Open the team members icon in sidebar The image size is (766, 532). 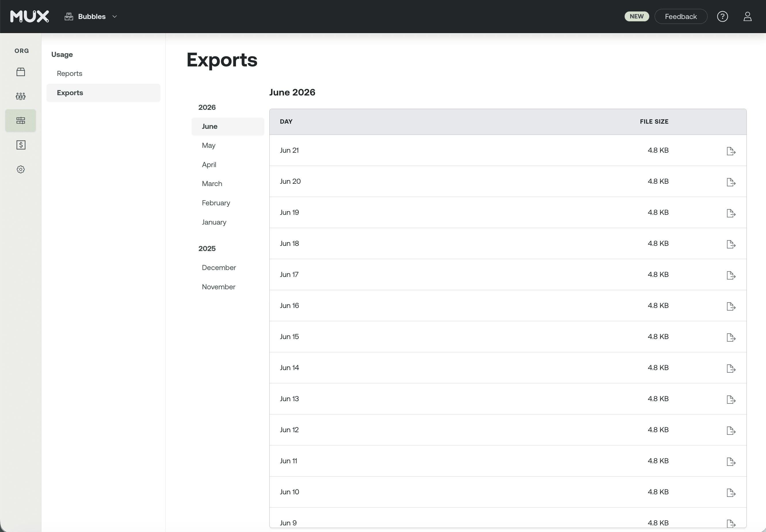click(x=21, y=96)
